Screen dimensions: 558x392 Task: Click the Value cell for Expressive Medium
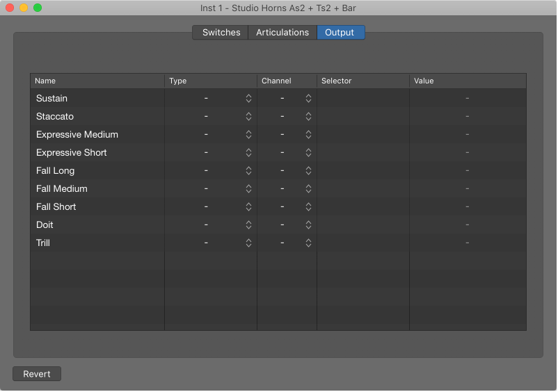point(468,135)
